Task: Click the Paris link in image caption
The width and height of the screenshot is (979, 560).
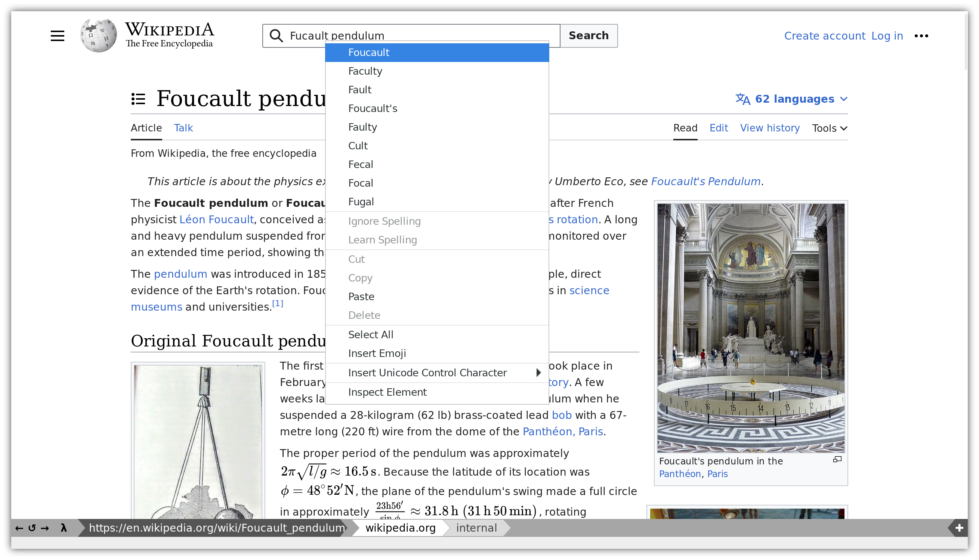Action: [717, 474]
